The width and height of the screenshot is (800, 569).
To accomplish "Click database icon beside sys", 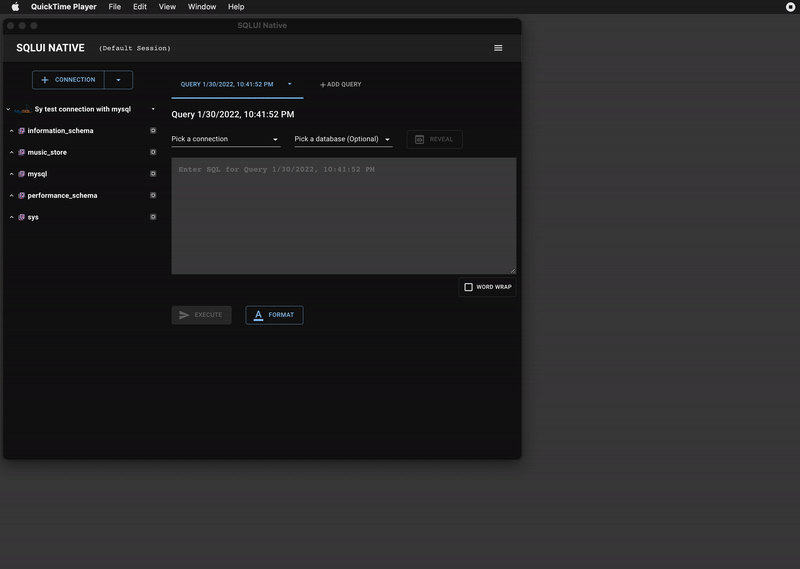I will (x=21, y=217).
